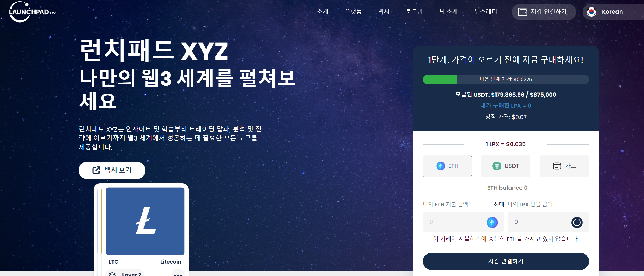Image resolution: width=644 pixels, height=276 pixels.
Task: Click the LPX token icon in receive field
Action: (x=577, y=222)
